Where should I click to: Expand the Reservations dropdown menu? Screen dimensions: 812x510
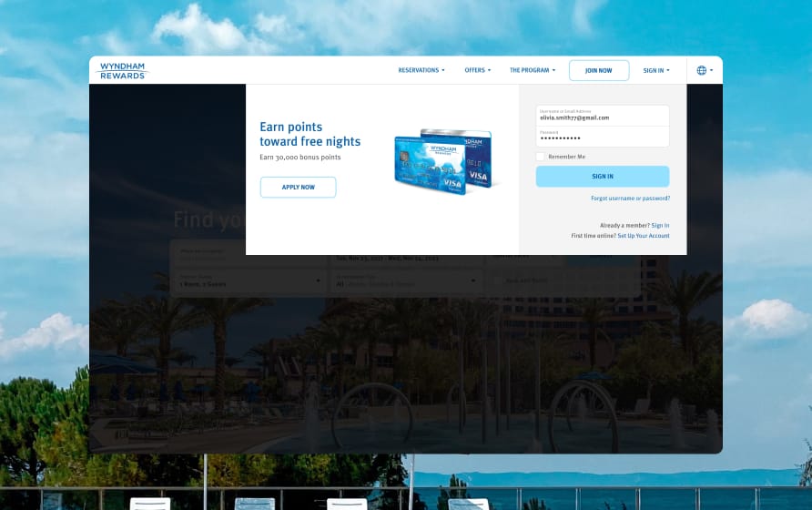pos(421,70)
